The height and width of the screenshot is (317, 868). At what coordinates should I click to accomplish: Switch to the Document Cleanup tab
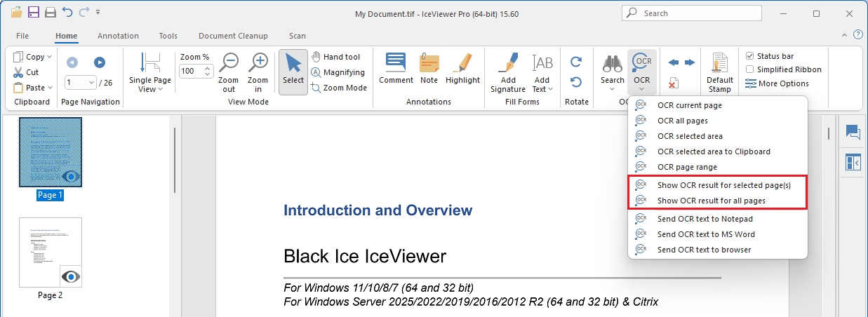[x=233, y=36]
